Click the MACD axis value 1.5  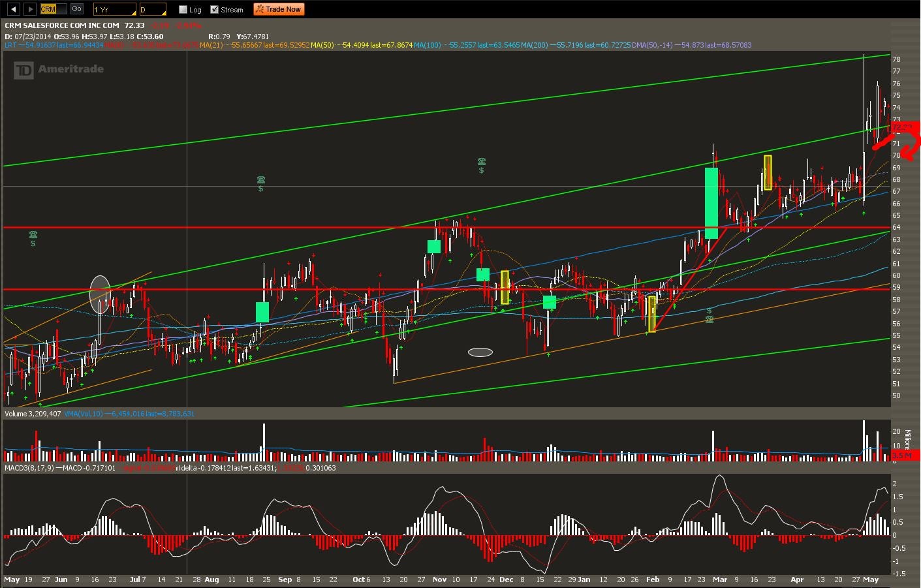pos(898,497)
